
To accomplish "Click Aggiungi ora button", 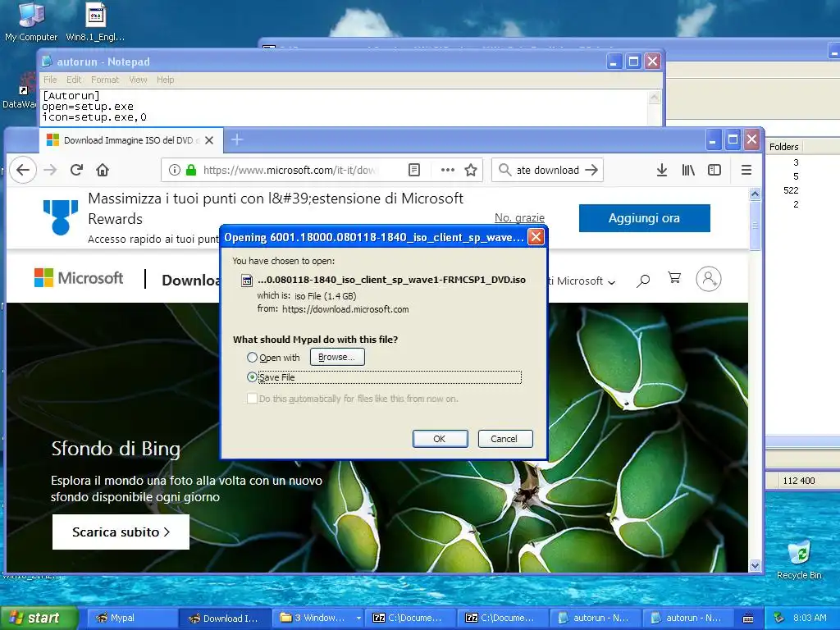I will click(x=645, y=218).
